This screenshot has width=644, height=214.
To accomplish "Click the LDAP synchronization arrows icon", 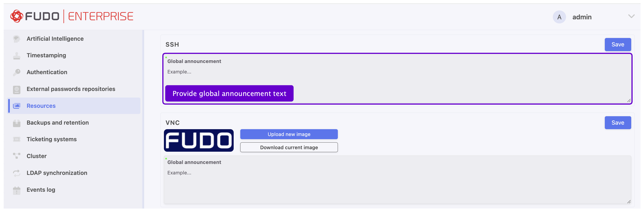I will (16, 173).
